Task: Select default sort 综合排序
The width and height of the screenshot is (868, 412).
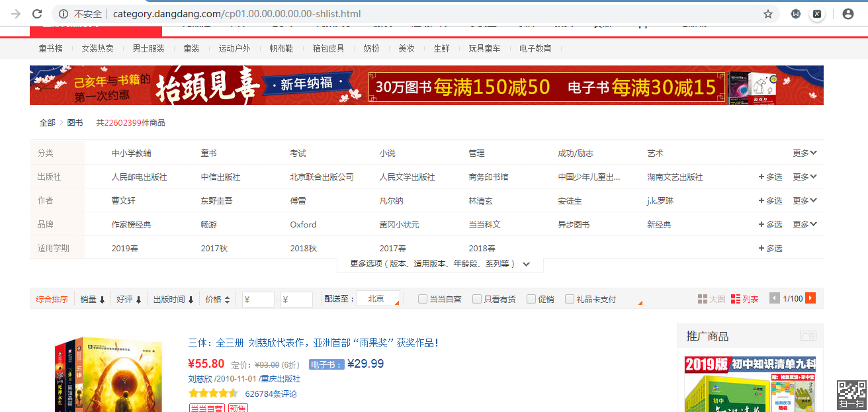Action: point(52,300)
